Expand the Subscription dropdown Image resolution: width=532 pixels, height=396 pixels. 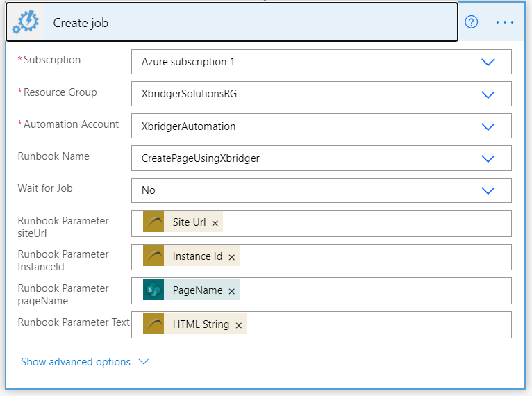[x=488, y=62]
